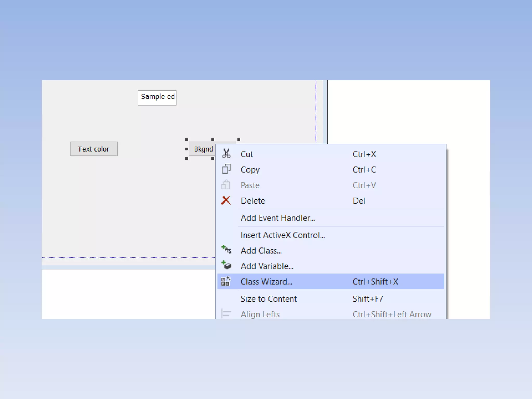Click the grayed Paste clipboard icon
532x399 pixels.
click(x=225, y=185)
